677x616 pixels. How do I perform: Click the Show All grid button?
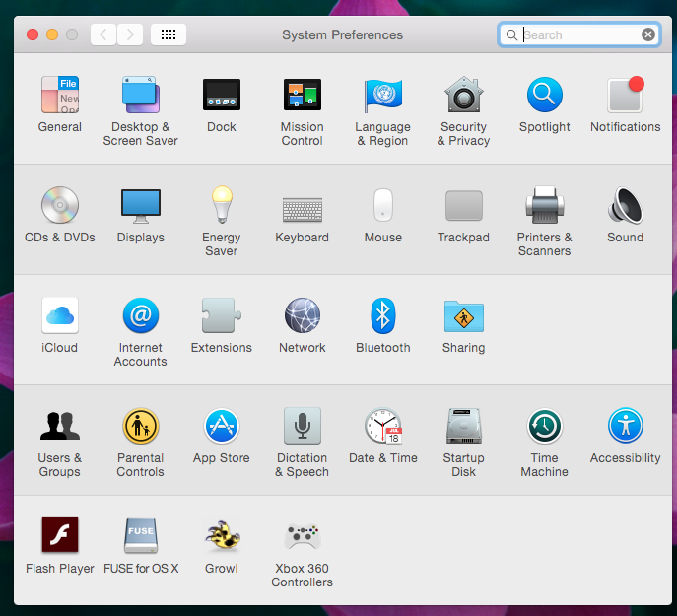tap(169, 34)
